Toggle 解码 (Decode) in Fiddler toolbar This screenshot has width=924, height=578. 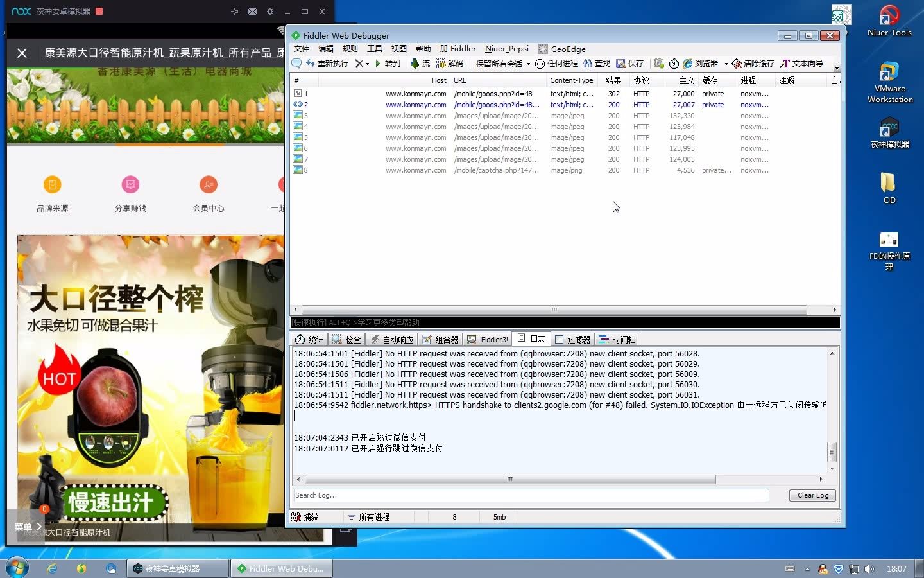[450, 64]
